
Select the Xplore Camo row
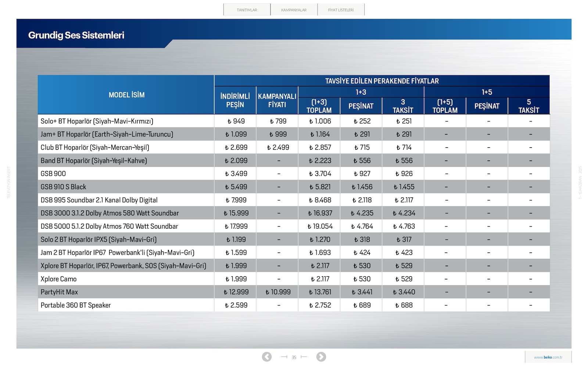tap(294, 279)
